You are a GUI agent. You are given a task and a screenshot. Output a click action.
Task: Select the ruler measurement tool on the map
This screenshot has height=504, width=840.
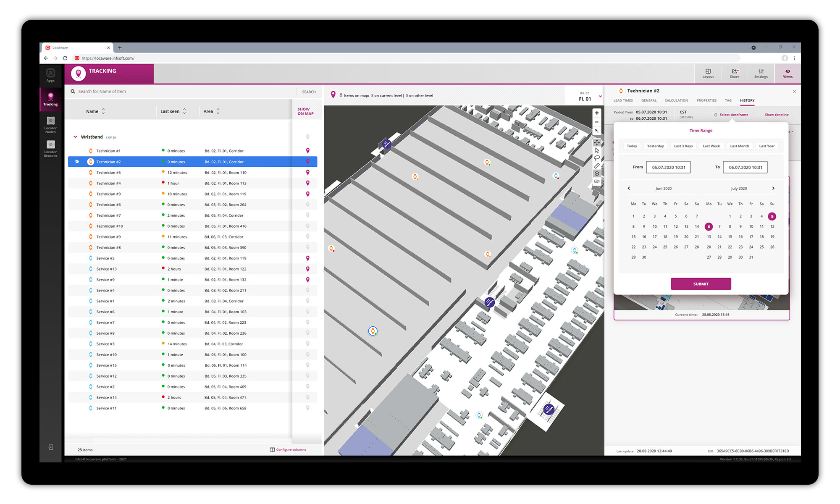(597, 165)
